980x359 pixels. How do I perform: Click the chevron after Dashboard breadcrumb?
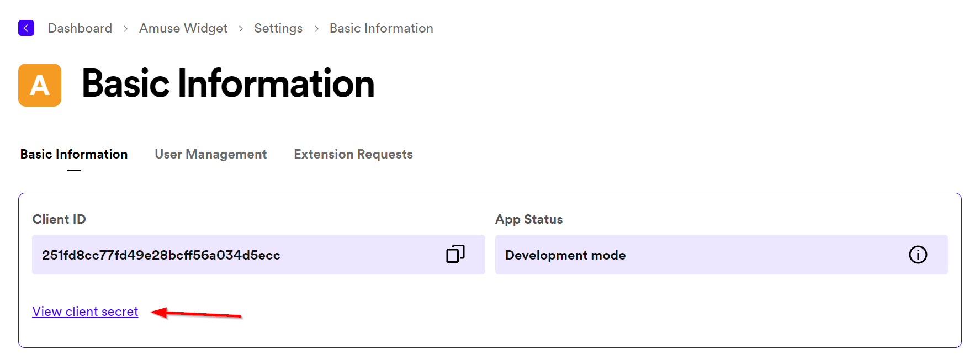[x=126, y=29]
